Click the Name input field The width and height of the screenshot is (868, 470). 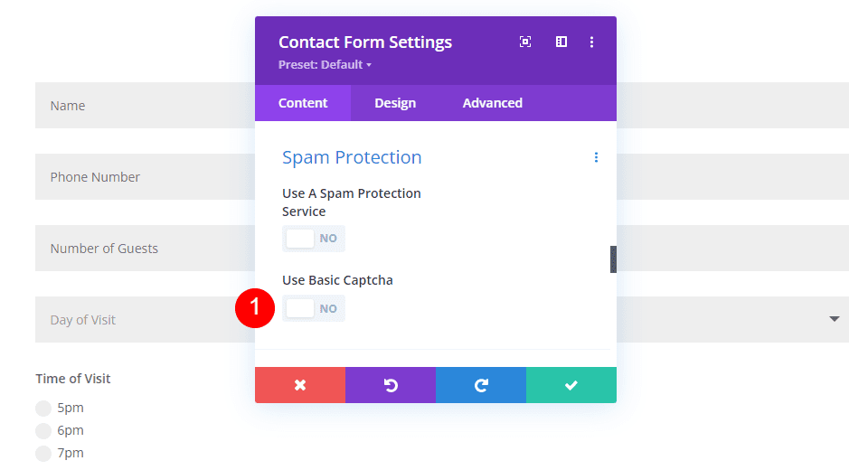pos(145,106)
